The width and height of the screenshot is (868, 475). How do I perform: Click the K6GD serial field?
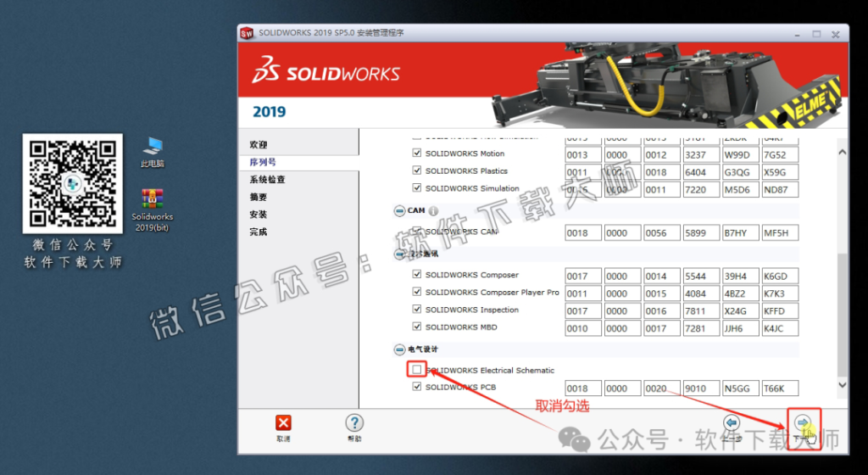pyautogui.click(x=781, y=276)
